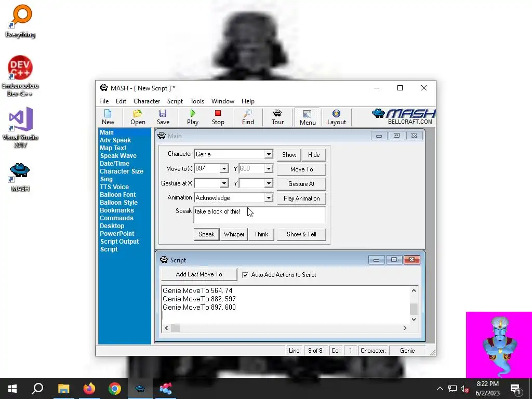532x399 pixels.
Task: Click the MASH Bellcraft.com logo
Action: [404, 117]
